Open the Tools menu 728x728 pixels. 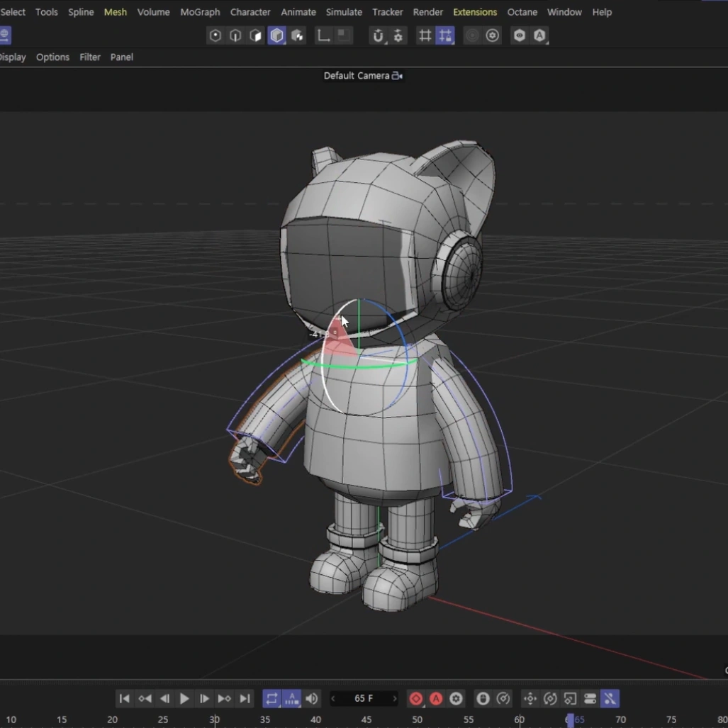pos(47,12)
